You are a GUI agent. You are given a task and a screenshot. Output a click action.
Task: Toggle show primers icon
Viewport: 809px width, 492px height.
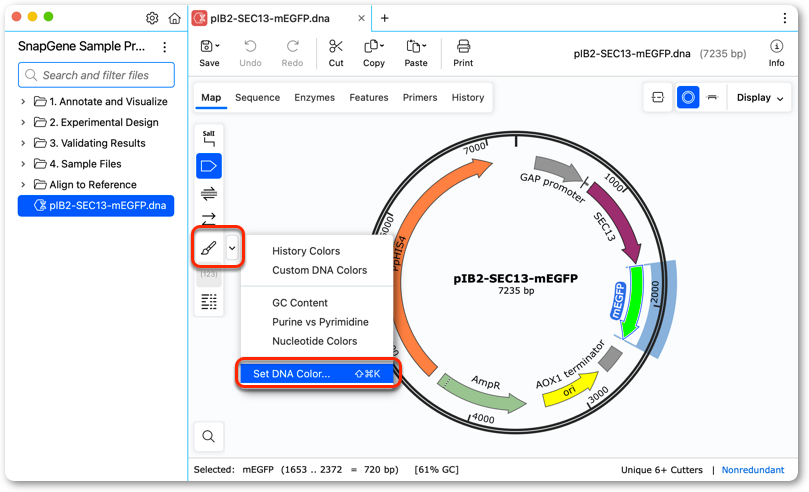point(209,194)
